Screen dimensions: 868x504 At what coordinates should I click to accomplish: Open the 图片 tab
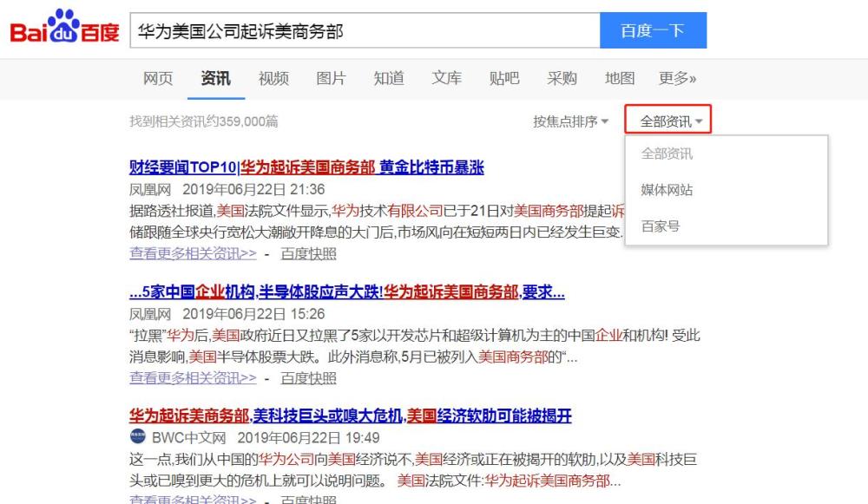[331, 78]
